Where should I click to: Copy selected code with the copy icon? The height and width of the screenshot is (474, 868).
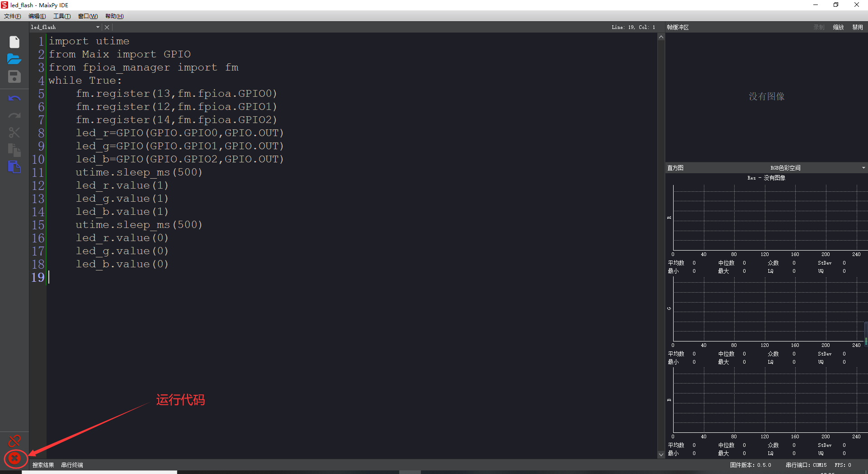point(14,150)
